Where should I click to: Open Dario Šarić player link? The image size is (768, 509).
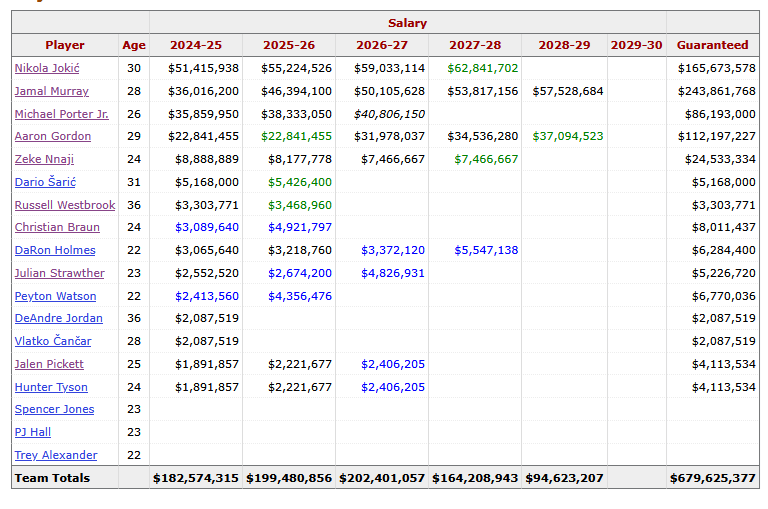pyautogui.click(x=45, y=182)
